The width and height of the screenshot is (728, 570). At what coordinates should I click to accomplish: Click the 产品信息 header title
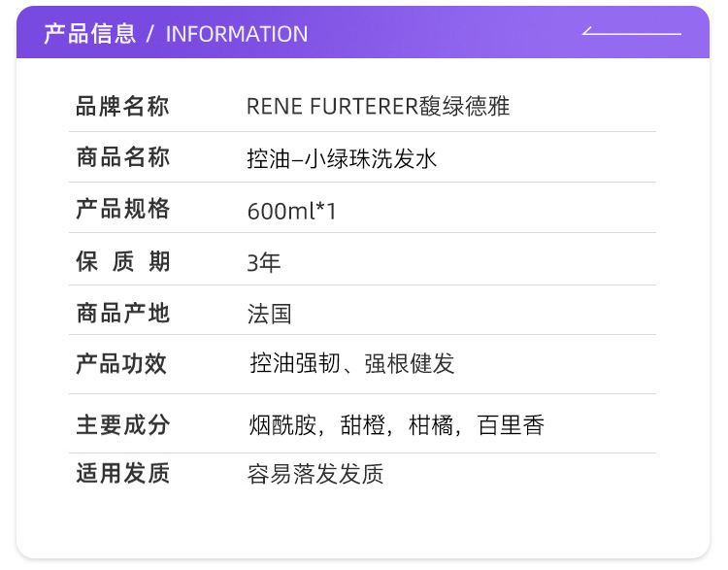click(x=90, y=34)
